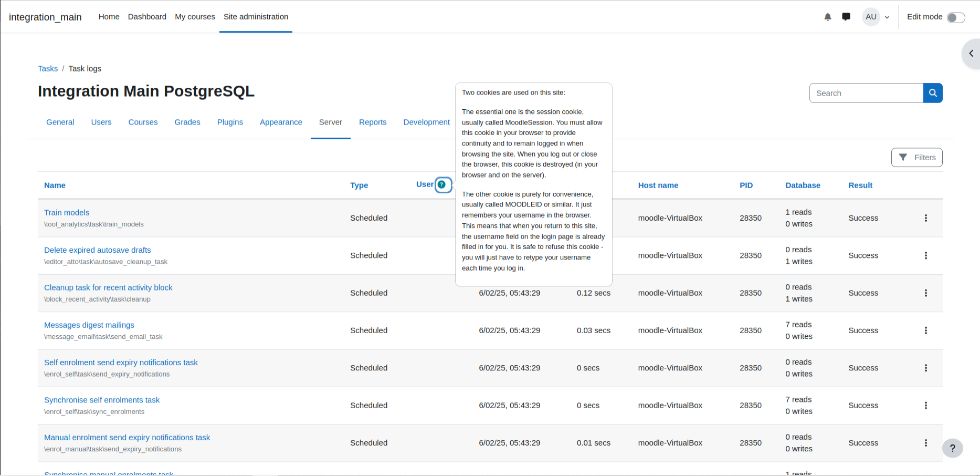Sort table by User column header

[425, 184]
